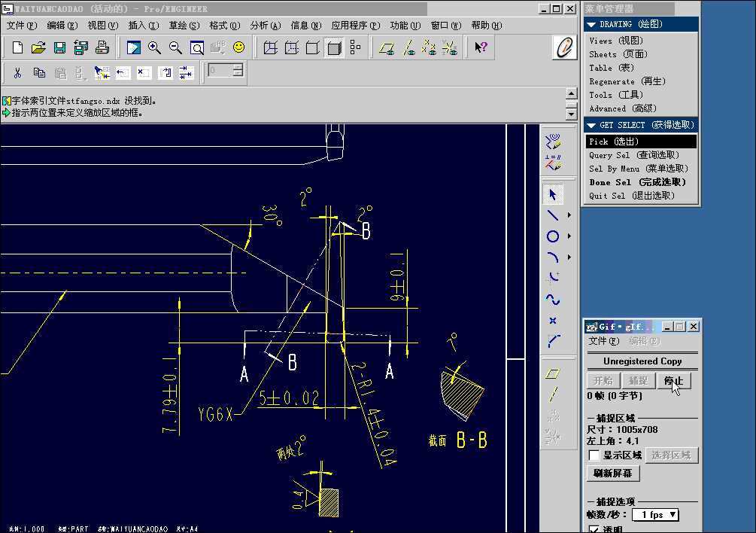Screen dimensions: 756x533
Task: Open the 草绘(S) menu
Action: click(x=184, y=26)
